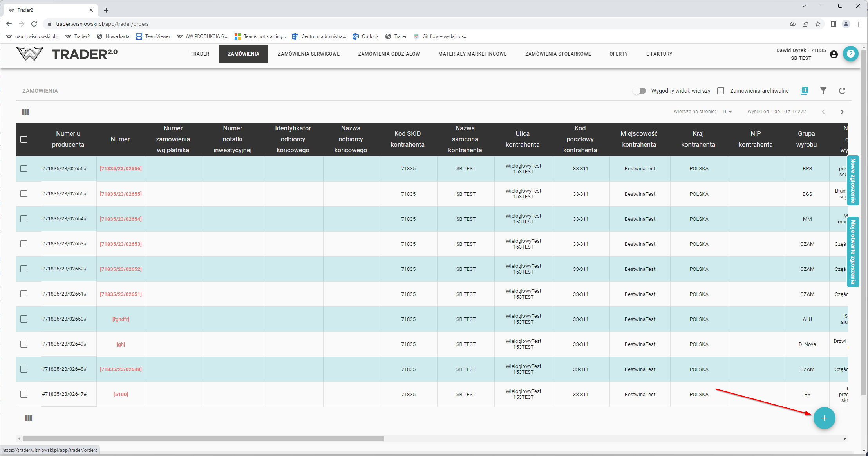Screen dimensions: 868x456
Task: Expand the Nowe zgłoszenie side panel
Action: [853, 180]
